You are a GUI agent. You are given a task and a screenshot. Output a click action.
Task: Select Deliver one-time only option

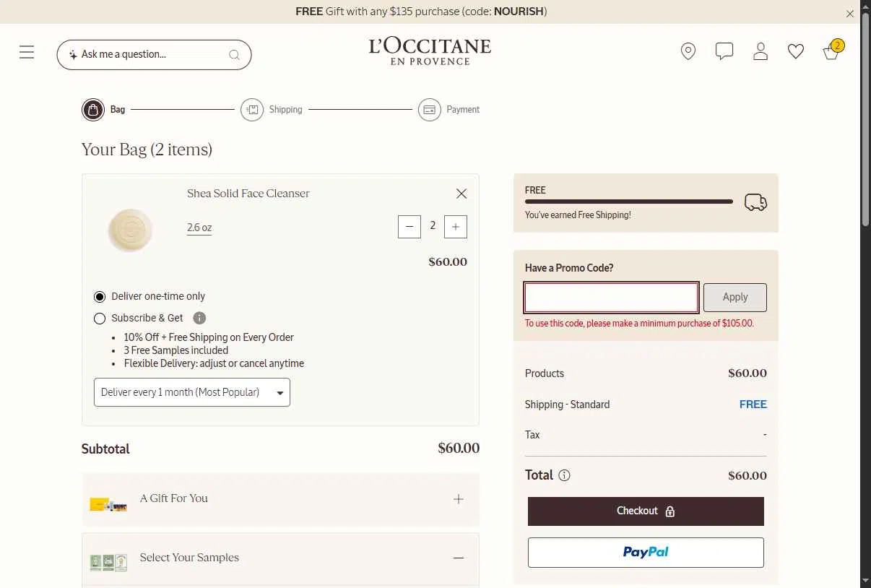[100, 297]
